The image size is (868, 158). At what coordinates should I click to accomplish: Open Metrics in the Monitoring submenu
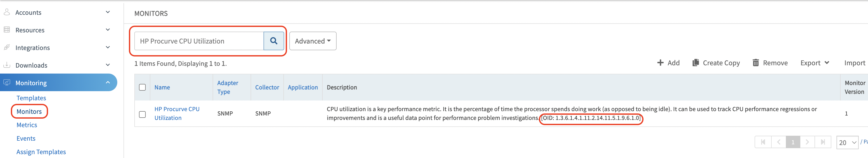pyautogui.click(x=27, y=125)
